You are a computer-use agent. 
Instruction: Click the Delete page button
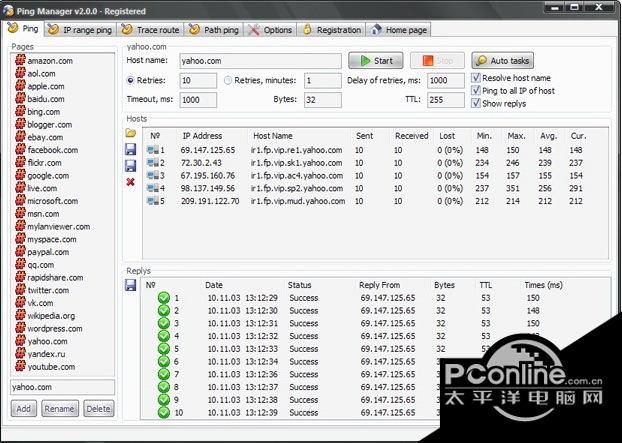pyautogui.click(x=99, y=408)
